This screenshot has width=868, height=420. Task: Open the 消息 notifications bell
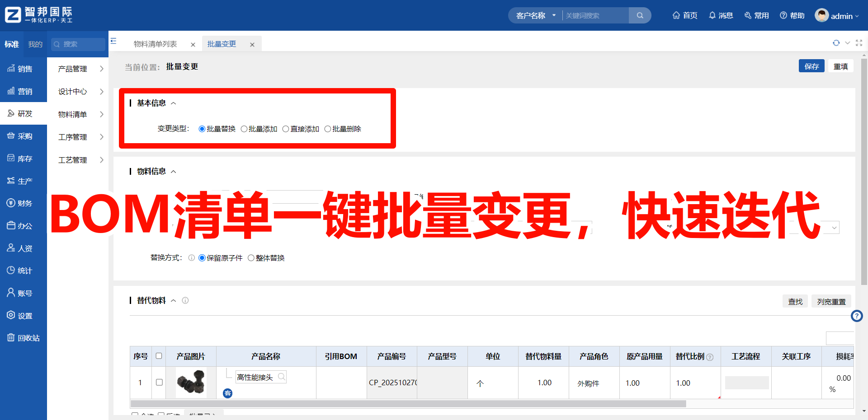point(712,15)
